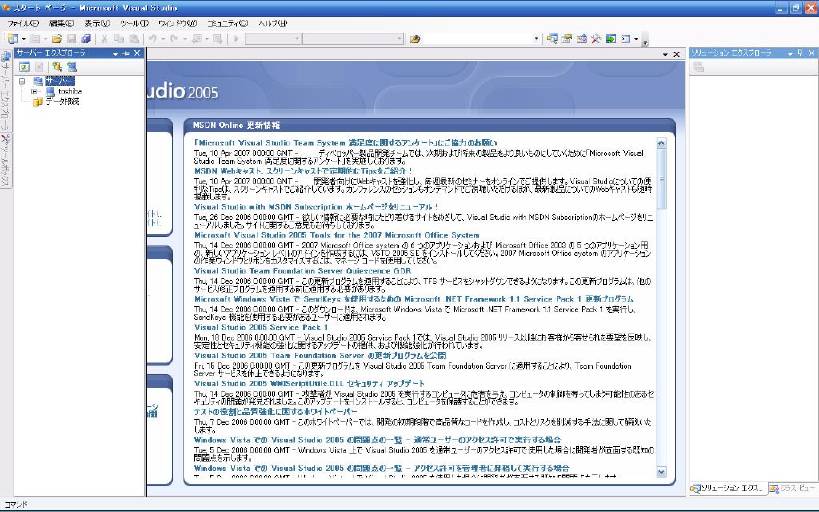This screenshot has width=819, height=512.
Task: Open the 編集 menu
Action: (x=61, y=24)
